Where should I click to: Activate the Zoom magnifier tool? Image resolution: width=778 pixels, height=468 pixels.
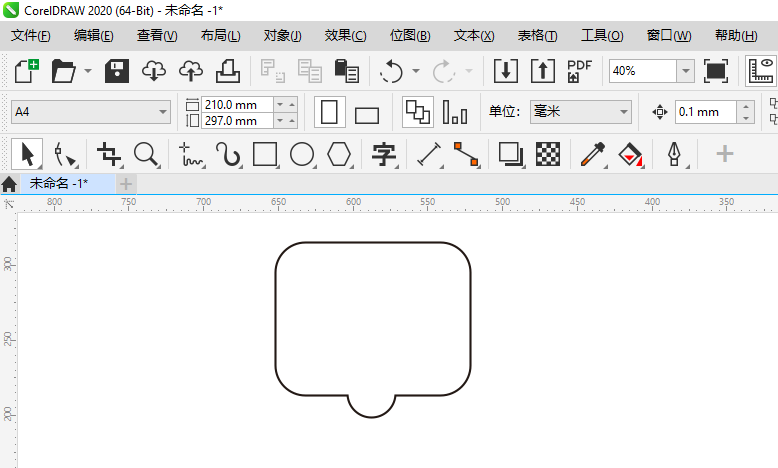pyautogui.click(x=147, y=154)
